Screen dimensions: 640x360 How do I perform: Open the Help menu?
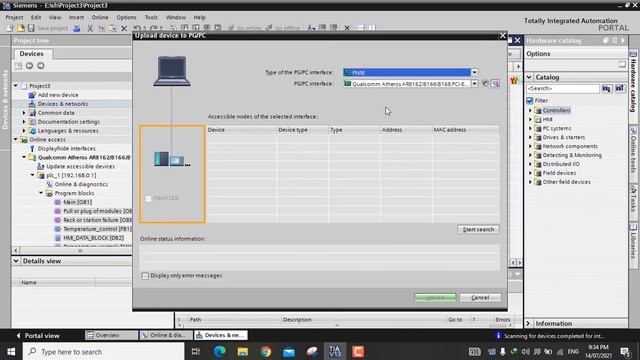click(200, 18)
